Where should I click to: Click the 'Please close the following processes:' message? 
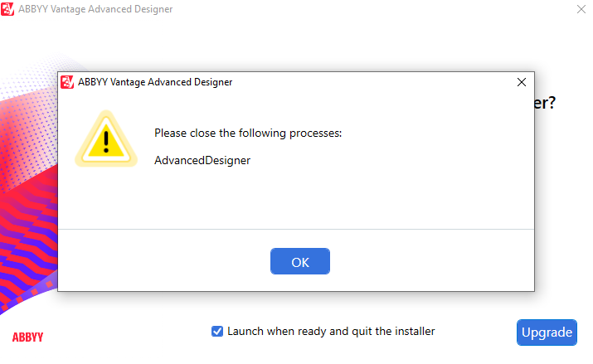[x=248, y=133]
